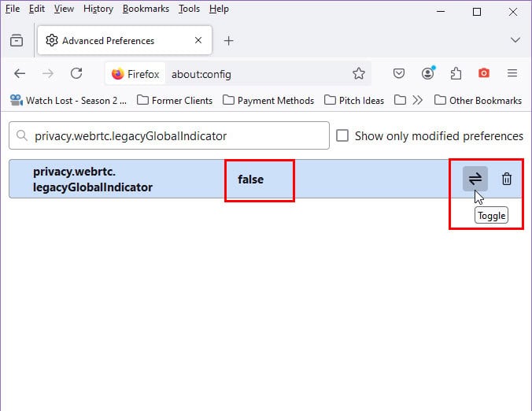Open the Extensions puzzle icon
This screenshot has width=532, height=411.
pos(456,74)
